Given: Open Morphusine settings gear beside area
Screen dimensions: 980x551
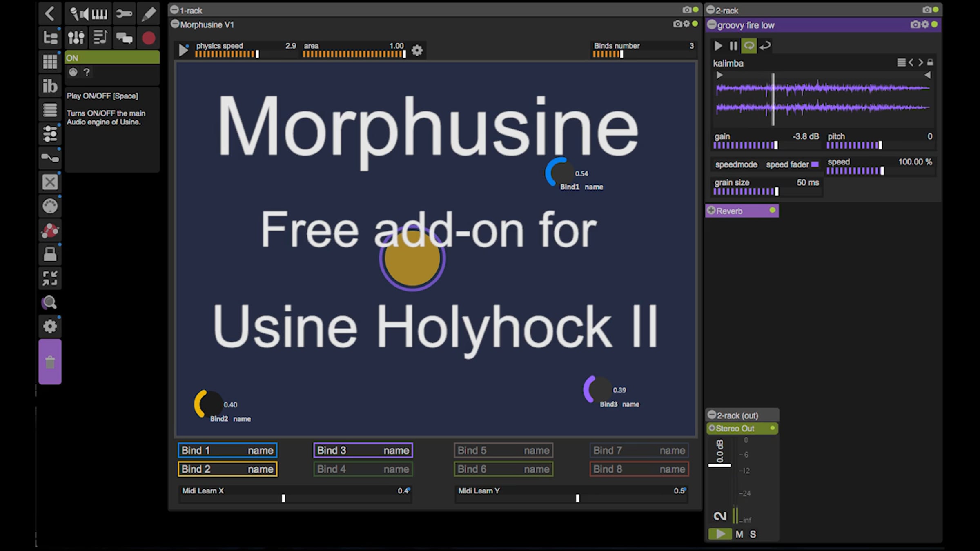Looking at the screenshot, I should 417,51.
